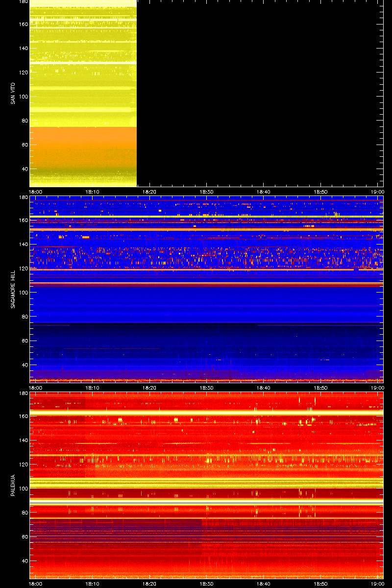Click 18:10 time label of San Vito plot

[x=93, y=192]
